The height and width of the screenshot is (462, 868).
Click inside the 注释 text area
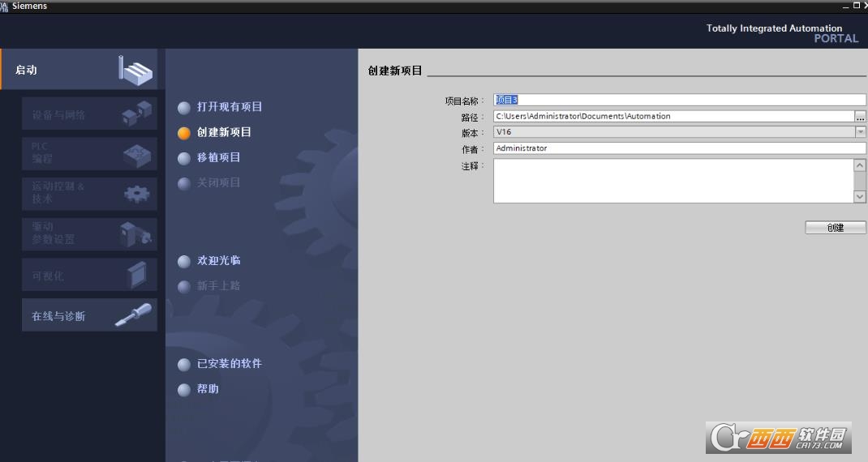pos(673,181)
